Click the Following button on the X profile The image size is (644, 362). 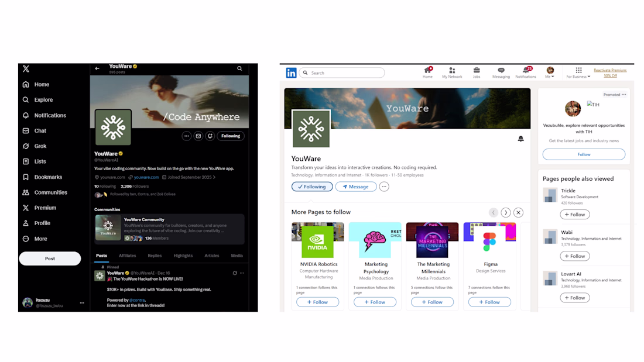click(231, 136)
